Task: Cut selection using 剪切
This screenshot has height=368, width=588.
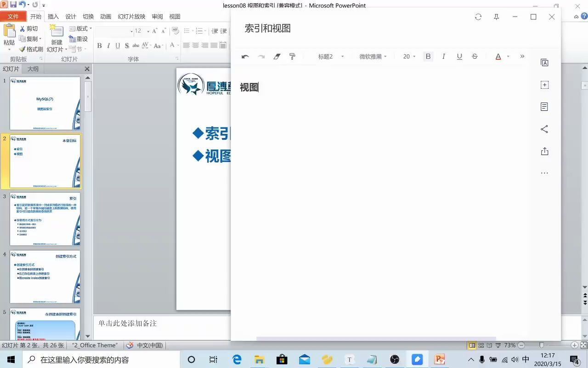Action: pyautogui.click(x=29, y=29)
